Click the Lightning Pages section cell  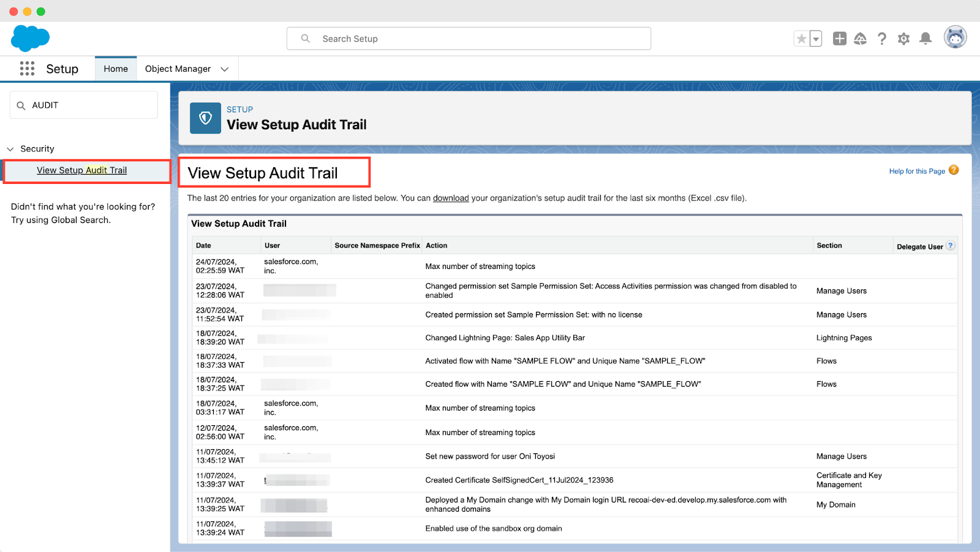coord(843,338)
